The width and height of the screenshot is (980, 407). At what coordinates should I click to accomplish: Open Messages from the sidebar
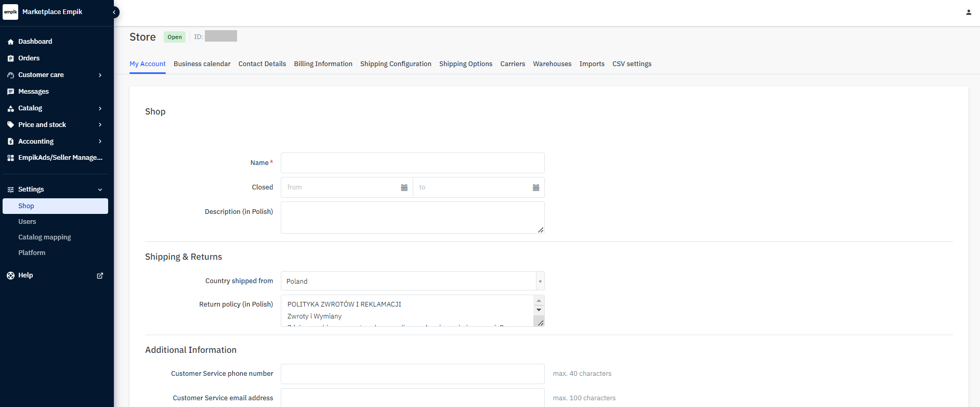point(33,92)
